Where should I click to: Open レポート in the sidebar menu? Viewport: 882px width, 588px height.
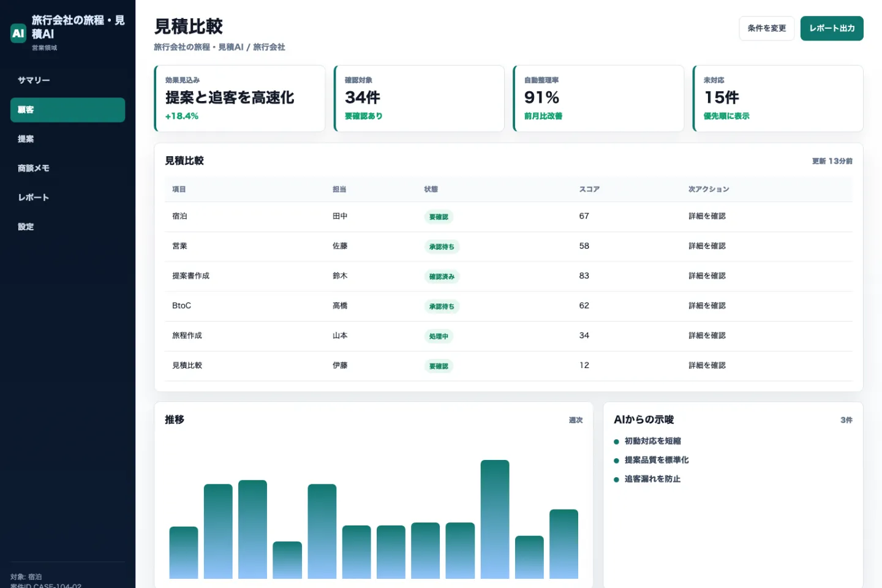(x=67, y=197)
